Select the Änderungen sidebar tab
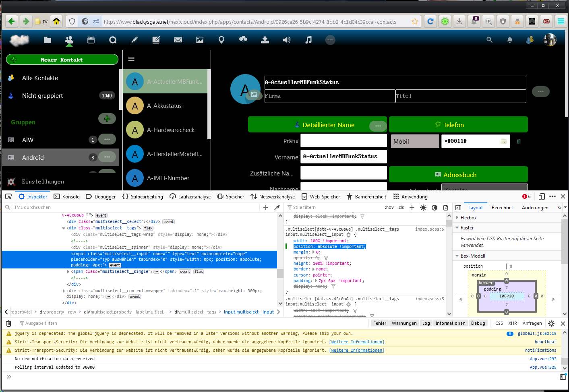Viewport: 569px width, 392px height. tap(535, 208)
